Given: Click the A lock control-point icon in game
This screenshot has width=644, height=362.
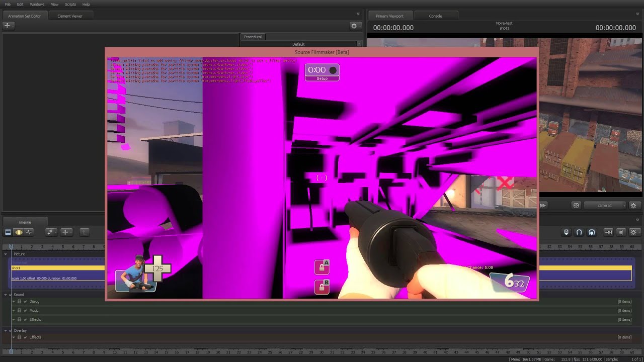Looking at the screenshot, I should tap(322, 267).
